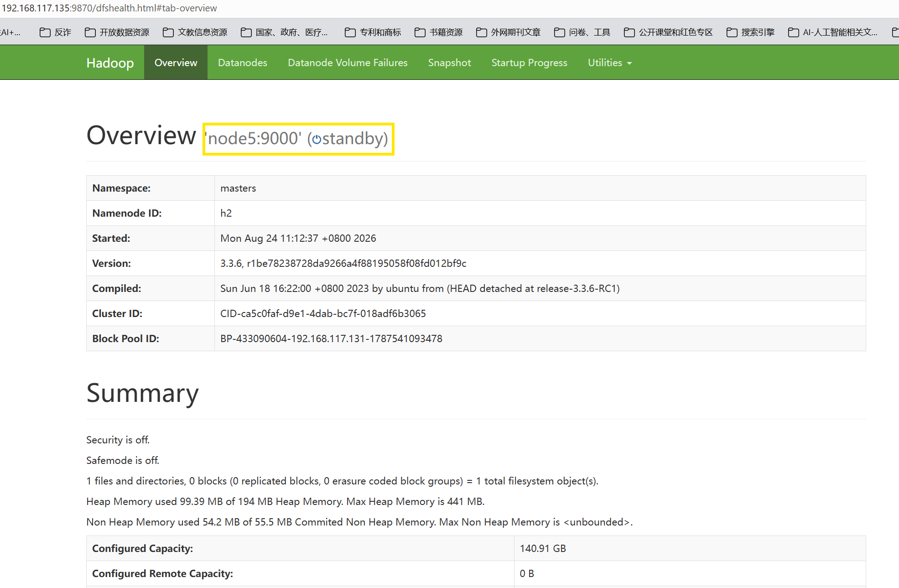Select the Compiled value 'Sun Jun 18 16:22:00'

tap(420, 288)
